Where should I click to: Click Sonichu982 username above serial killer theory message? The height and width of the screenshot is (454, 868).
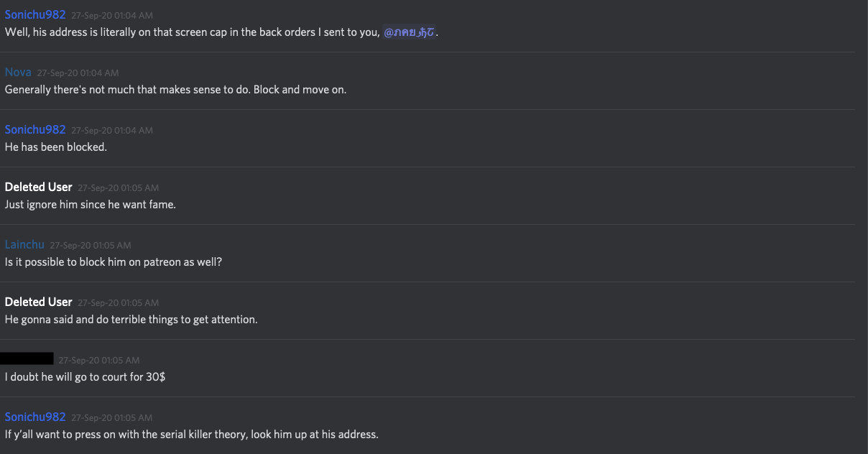point(35,417)
